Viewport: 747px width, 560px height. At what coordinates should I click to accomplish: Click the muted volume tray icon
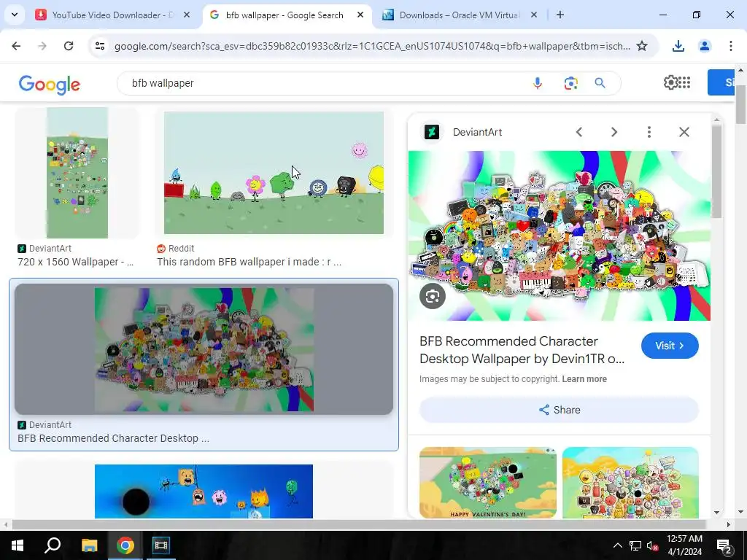652,545
